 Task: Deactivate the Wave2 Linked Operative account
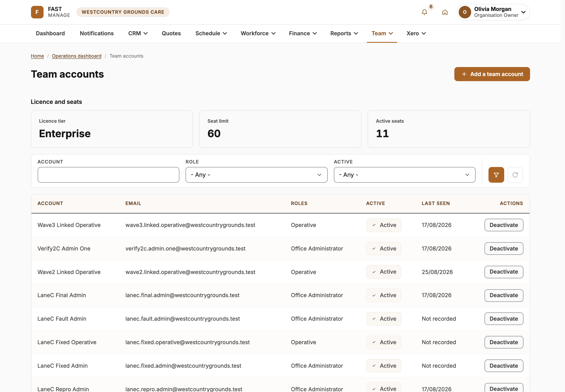(504, 272)
